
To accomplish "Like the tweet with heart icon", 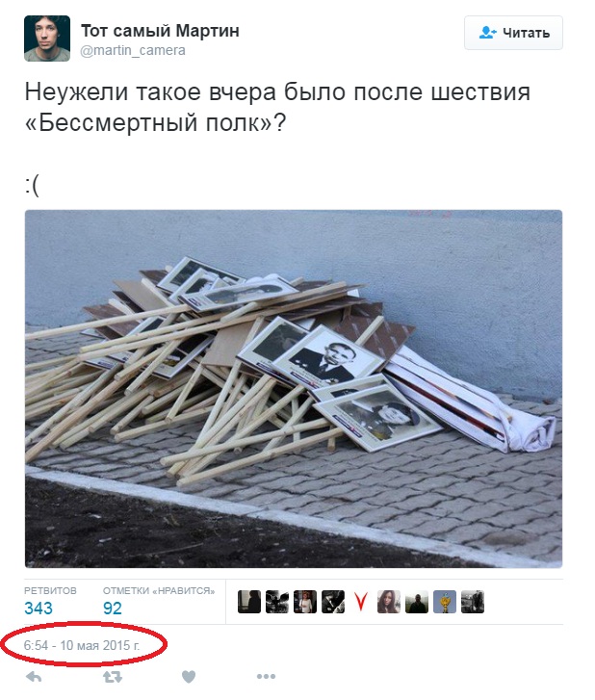I will click(x=189, y=677).
